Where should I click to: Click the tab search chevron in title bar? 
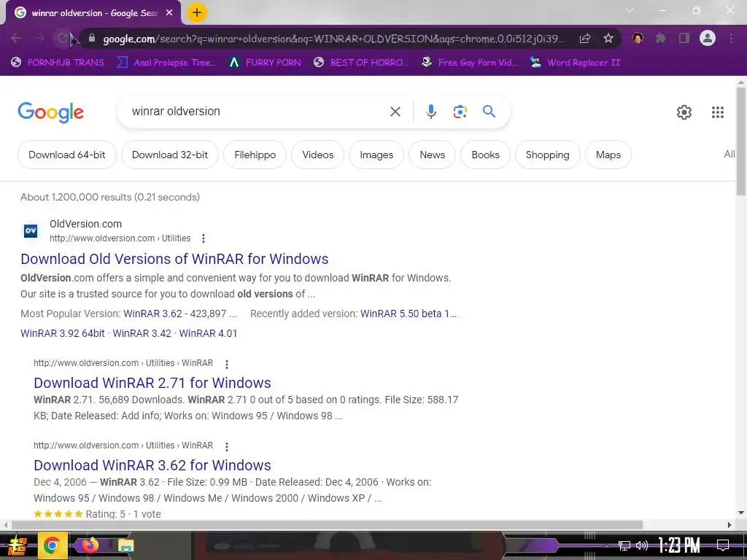(x=630, y=10)
